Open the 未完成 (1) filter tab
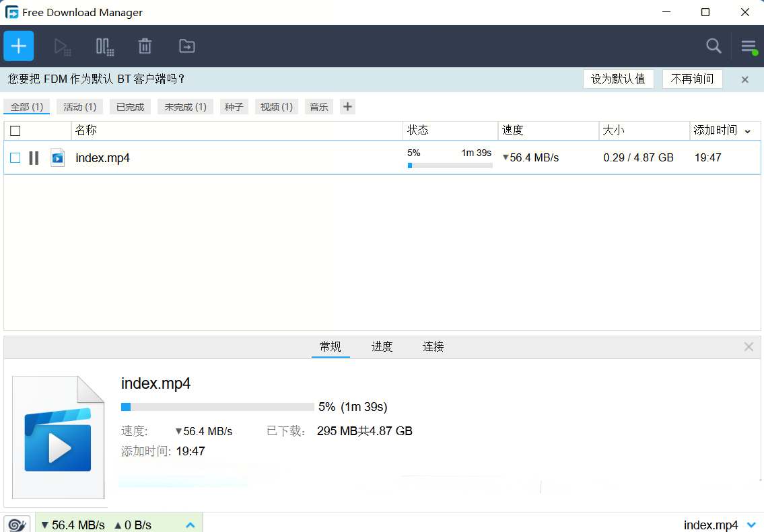Image resolution: width=764 pixels, height=532 pixels. 185,106
